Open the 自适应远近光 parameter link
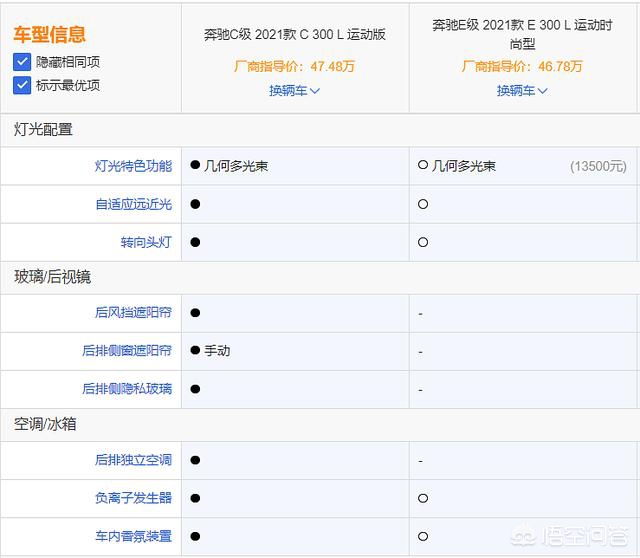The width and height of the screenshot is (640, 558). click(133, 204)
